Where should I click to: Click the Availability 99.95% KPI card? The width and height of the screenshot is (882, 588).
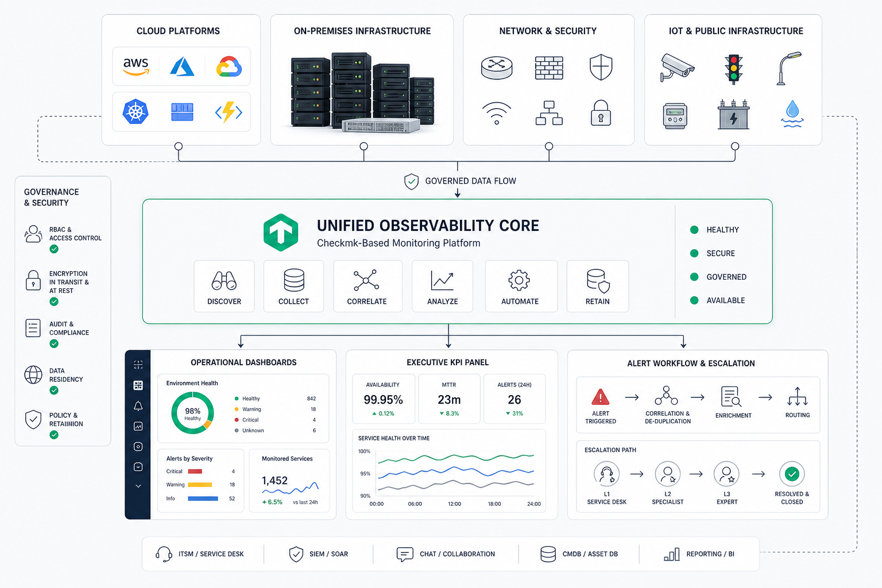coord(383,399)
